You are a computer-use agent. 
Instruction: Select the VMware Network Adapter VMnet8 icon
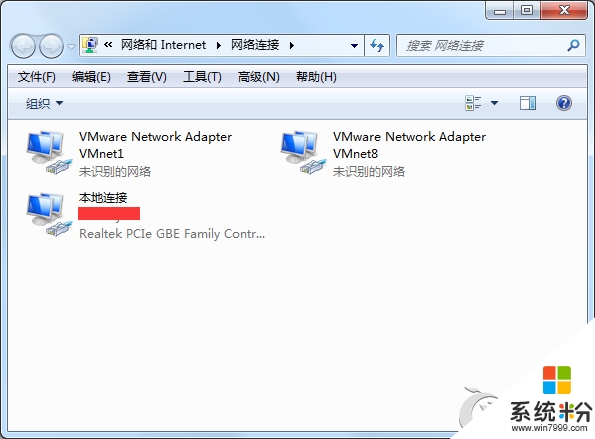[303, 153]
